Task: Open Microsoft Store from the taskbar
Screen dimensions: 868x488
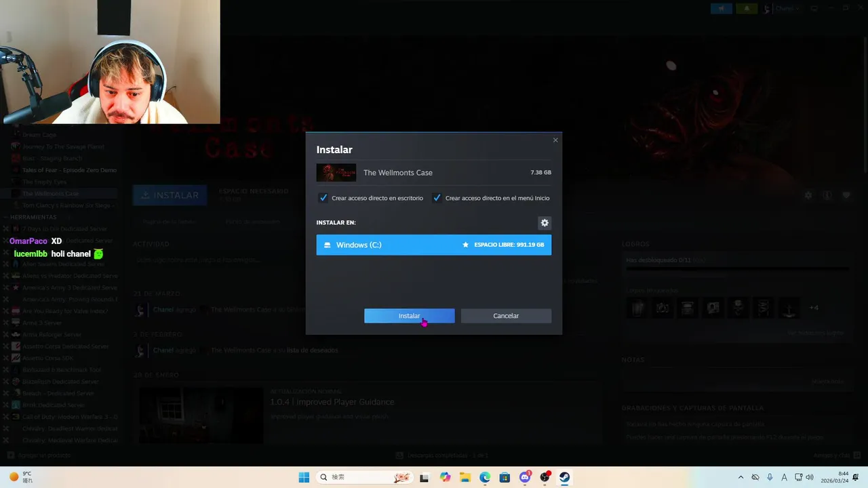Action: tap(505, 477)
